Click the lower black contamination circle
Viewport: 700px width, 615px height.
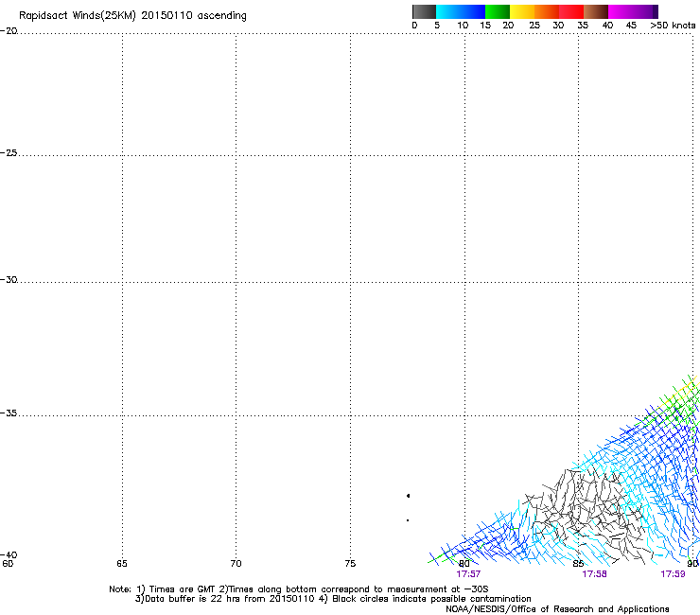click(x=408, y=520)
